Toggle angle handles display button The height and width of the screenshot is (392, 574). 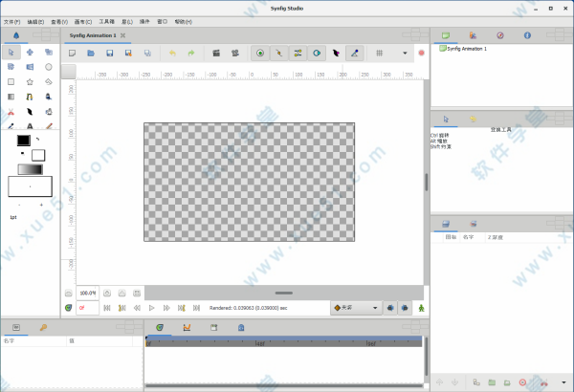click(354, 54)
